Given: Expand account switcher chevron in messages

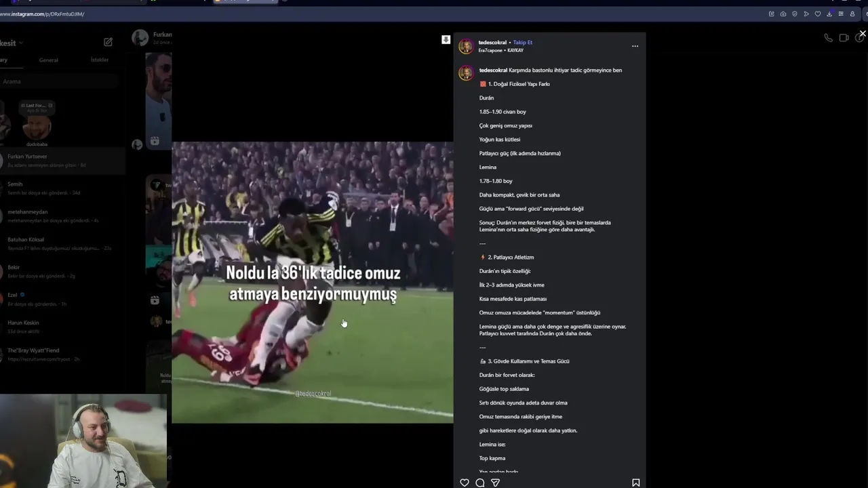Looking at the screenshot, I should 21,43.
